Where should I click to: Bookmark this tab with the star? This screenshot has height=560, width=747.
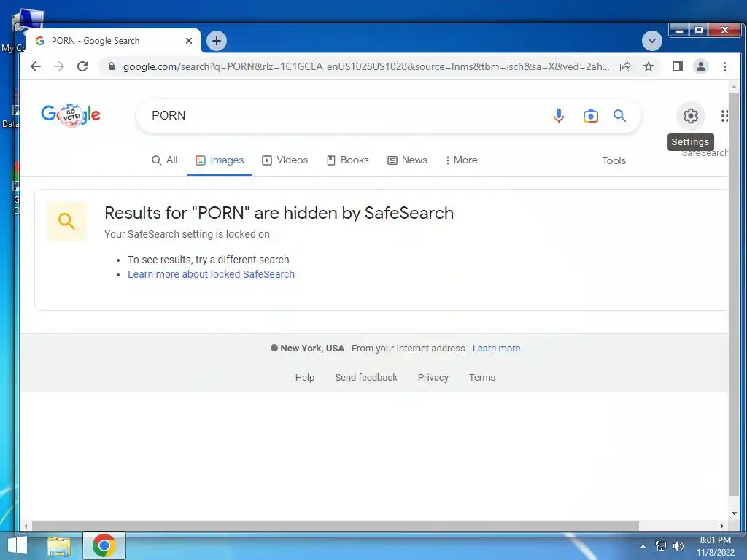point(649,66)
